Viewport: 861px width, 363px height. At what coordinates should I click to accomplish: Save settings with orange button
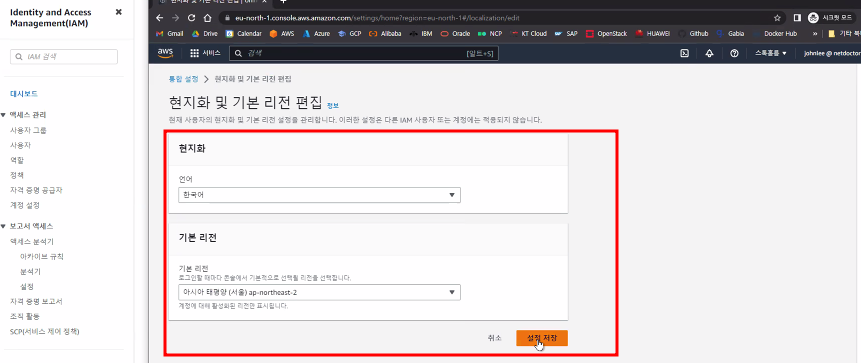click(542, 338)
